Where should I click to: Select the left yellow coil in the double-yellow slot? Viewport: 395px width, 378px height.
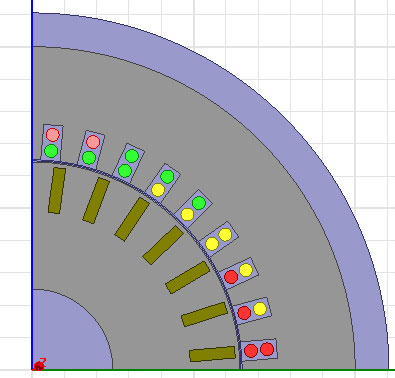click(212, 244)
